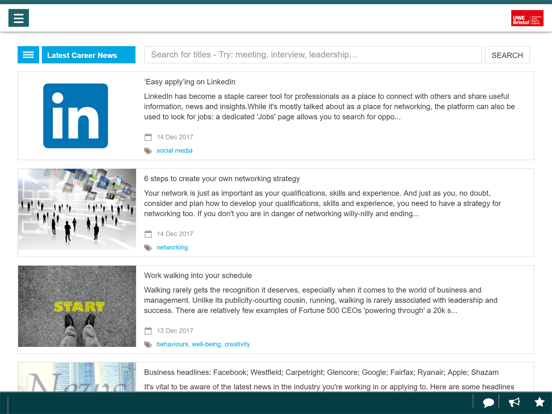
Task: Click LinkedIn article summary paragraph
Action: point(330,106)
